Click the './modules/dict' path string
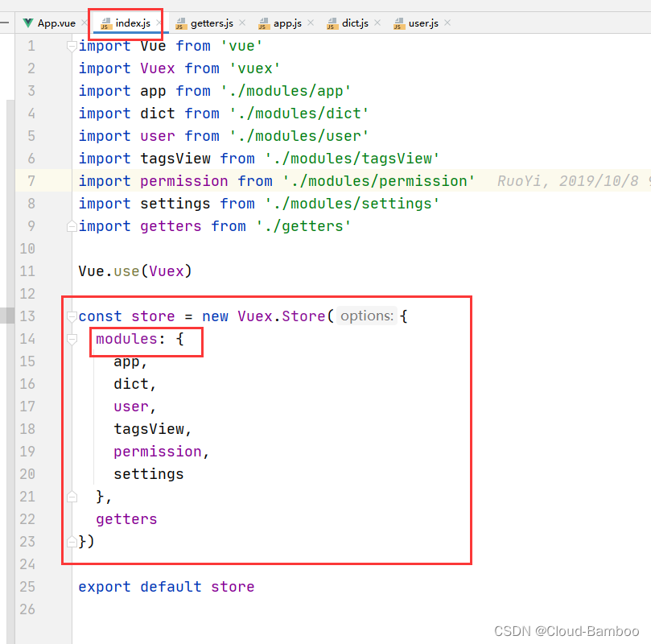Image resolution: width=651 pixels, height=644 pixels. 299,114
